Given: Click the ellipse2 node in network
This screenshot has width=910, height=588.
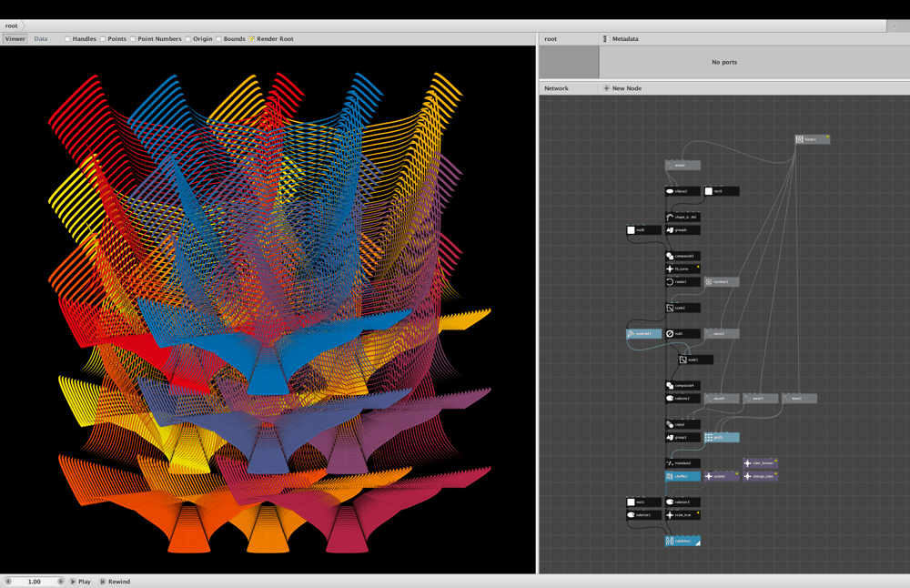Looking at the screenshot, I should tap(682, 191).
